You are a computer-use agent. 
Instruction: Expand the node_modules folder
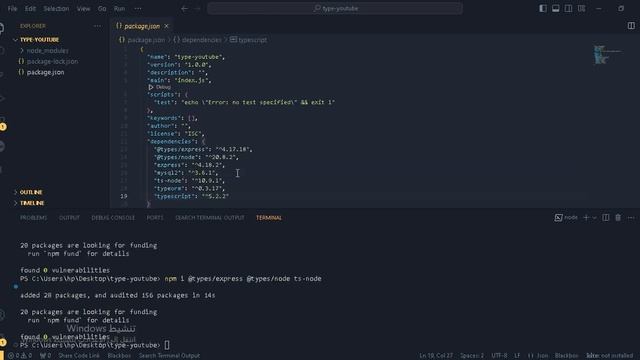coord(47,51)
